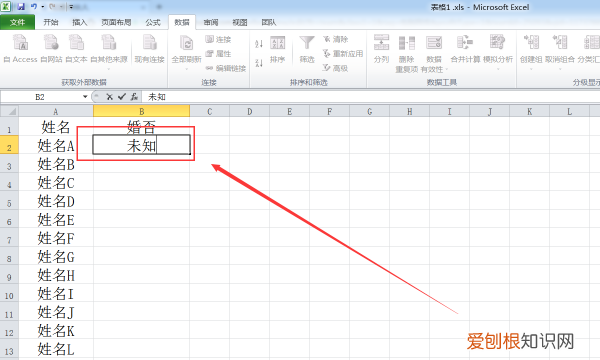The height and width of the screenshot is (360, 600).
Task: Select cell containing 姓名D
Action: 56,201
